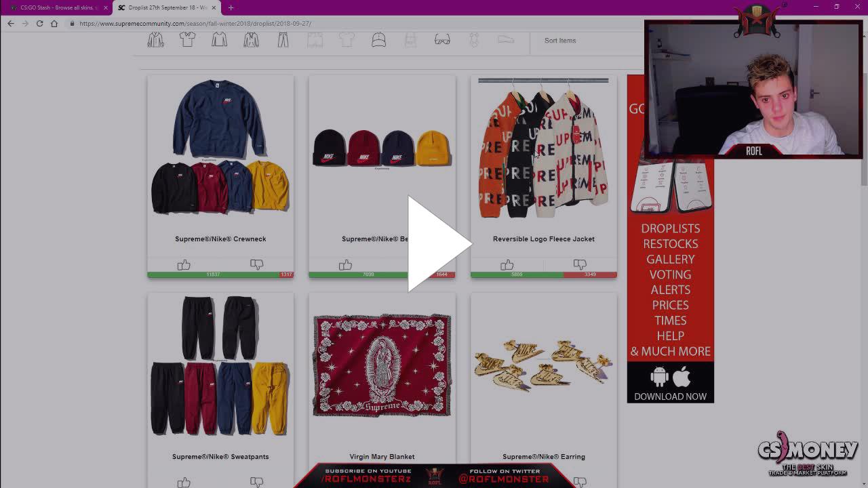Click the DOWNLOAD NOW ad button
This screenshot has height=488, width=868.
670,396
